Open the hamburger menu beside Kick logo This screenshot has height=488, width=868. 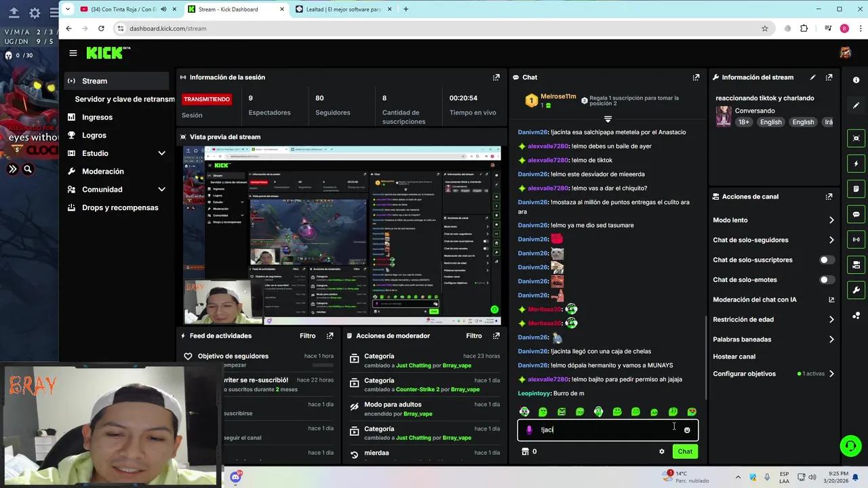[73, 53]
